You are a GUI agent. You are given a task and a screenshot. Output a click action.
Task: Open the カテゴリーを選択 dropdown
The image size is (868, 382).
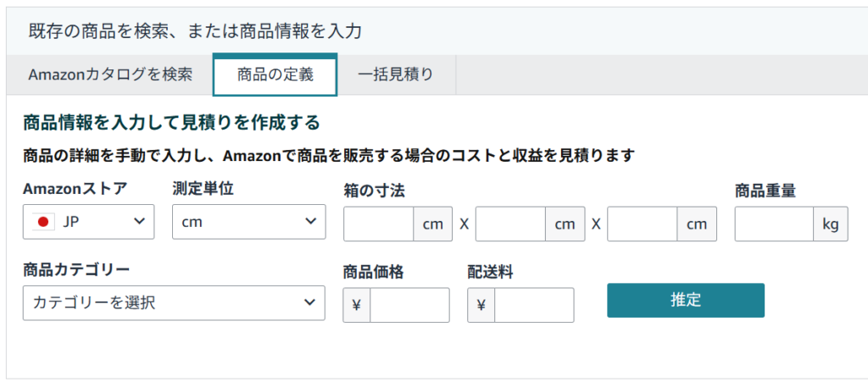pos(174,303)
